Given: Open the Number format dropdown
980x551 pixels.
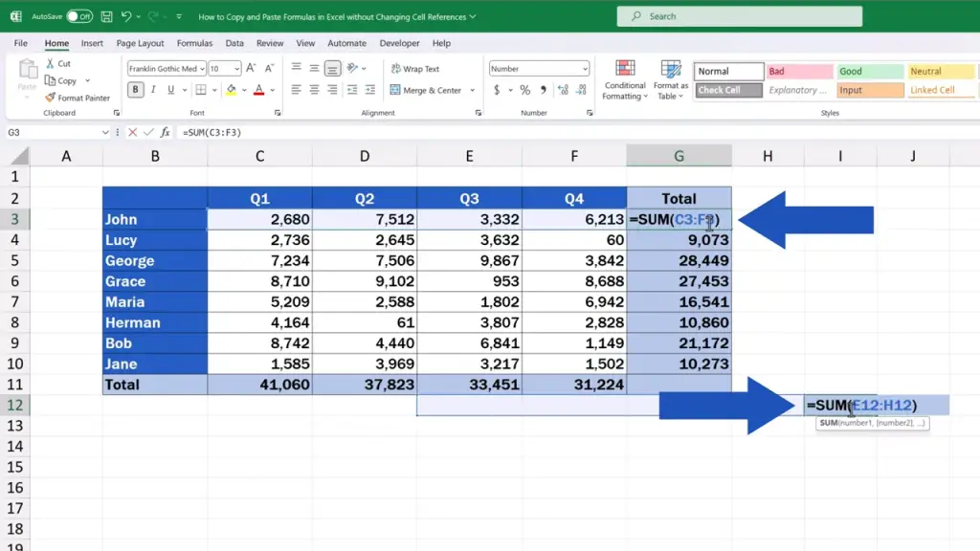Looking at the screenshot, I should 585,69.
